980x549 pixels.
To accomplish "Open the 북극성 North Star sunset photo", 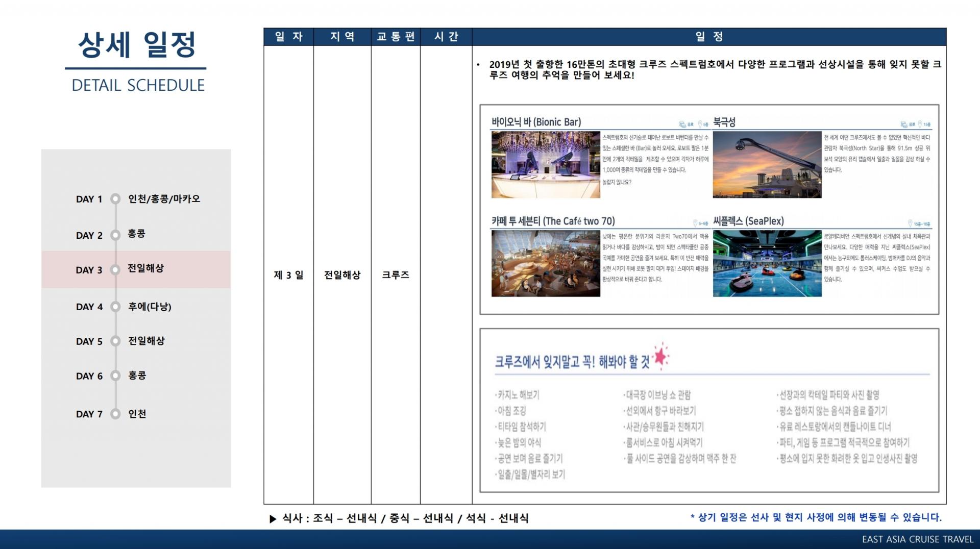I will (767, 164).
